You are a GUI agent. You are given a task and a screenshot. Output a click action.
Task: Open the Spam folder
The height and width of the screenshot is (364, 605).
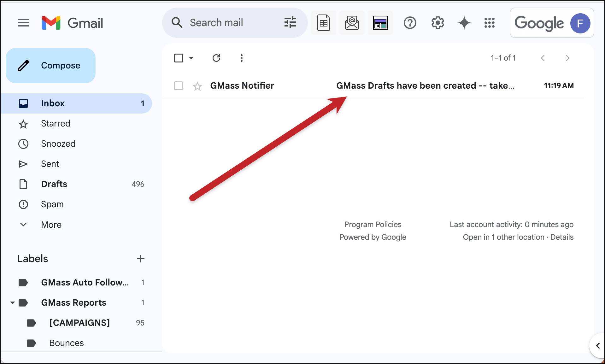pyautogui.click(x=76, y=204)
